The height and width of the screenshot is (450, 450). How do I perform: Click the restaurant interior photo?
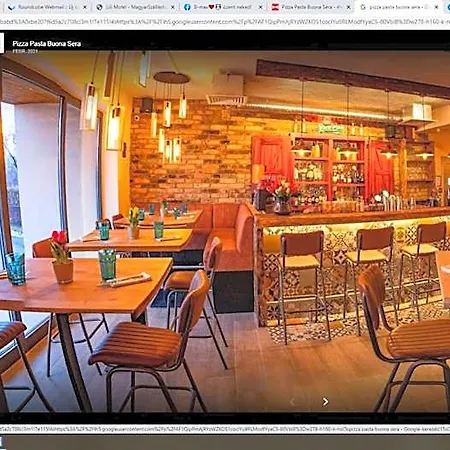tap(225, 232)
